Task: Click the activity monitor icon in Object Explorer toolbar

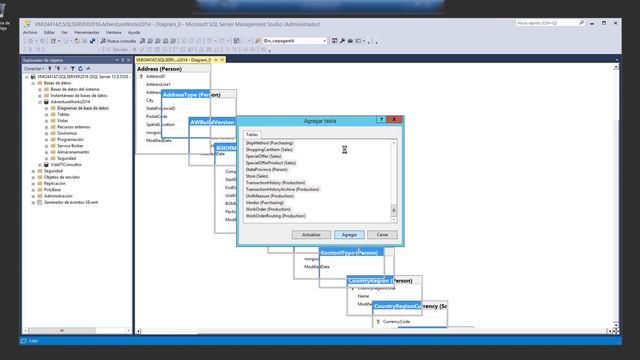Action: 88,69
